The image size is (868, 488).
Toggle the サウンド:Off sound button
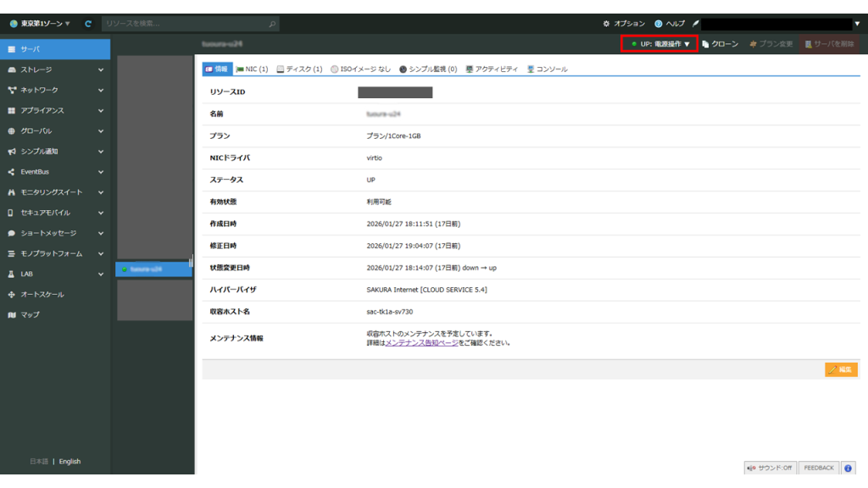(770, 468)
